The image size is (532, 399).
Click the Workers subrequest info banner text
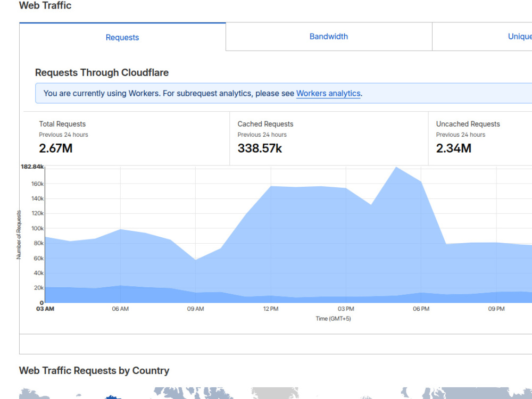click(203, 93)
